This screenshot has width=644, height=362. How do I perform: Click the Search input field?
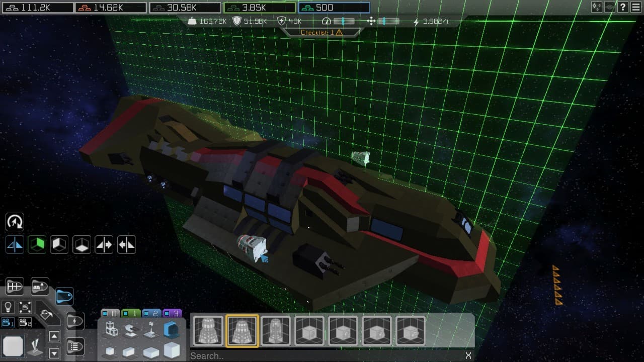[x=326, y=355]
